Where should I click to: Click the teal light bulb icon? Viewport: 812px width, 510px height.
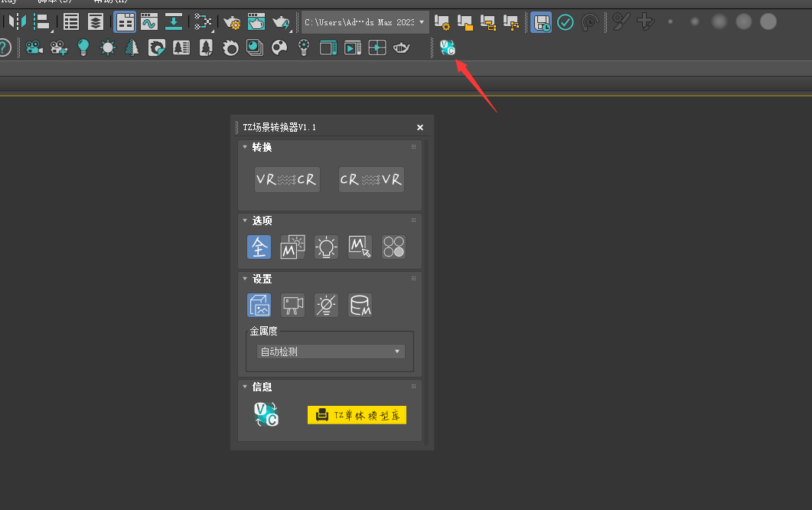pos(83,47)
